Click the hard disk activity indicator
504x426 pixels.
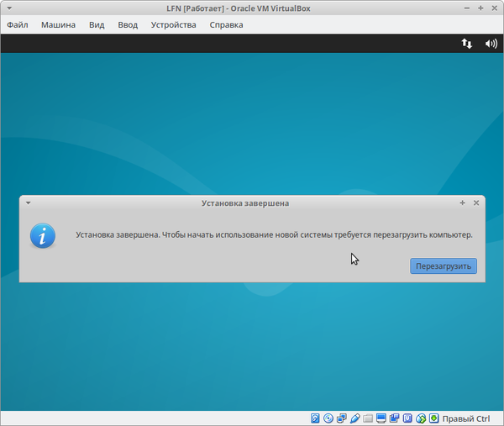(316, 418)
